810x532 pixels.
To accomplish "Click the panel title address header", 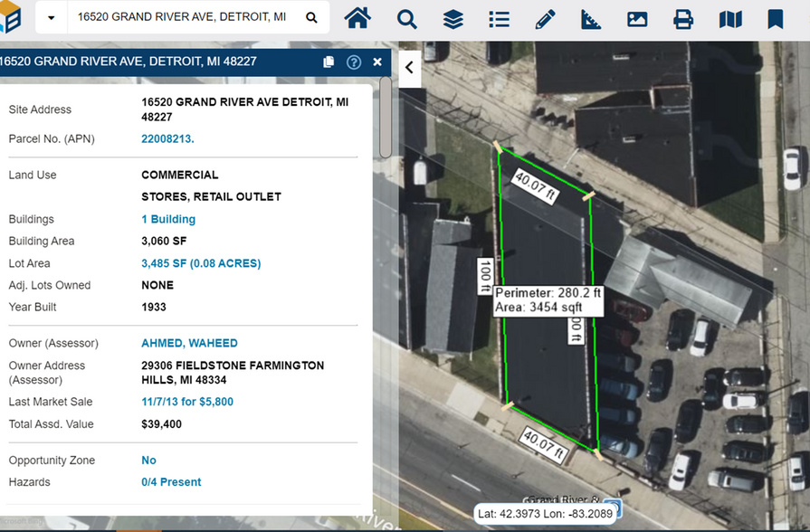I will 129,62.
